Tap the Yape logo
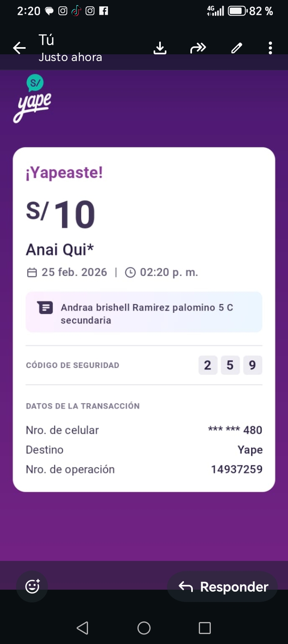Screen dimensions: 288x644 (33, 99)
